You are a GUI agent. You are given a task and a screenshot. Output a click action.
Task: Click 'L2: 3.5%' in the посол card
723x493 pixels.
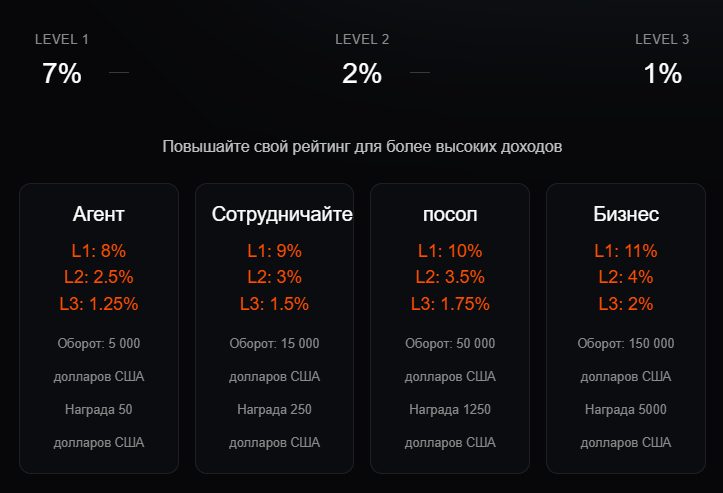click(x=450, y=277)
